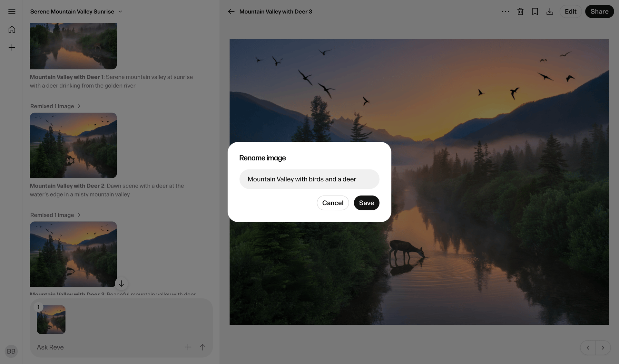The height and width of the screenshot is (364, 619).
Task: Submit the Ask Reve prompt
Action: [202, 347]
